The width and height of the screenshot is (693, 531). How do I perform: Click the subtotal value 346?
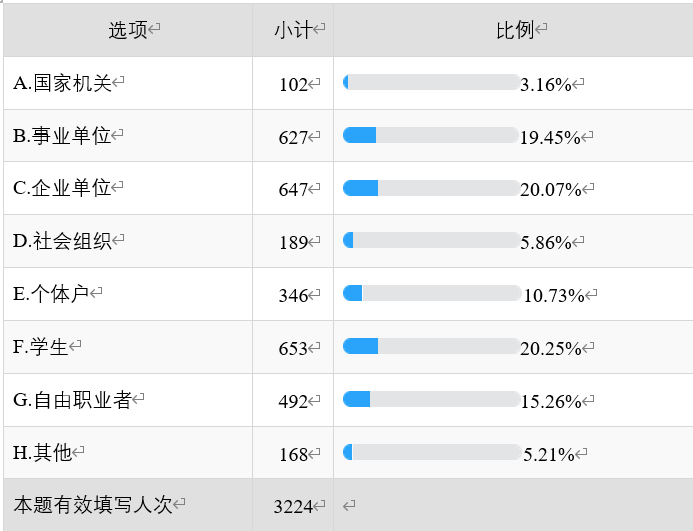point(293,295)
